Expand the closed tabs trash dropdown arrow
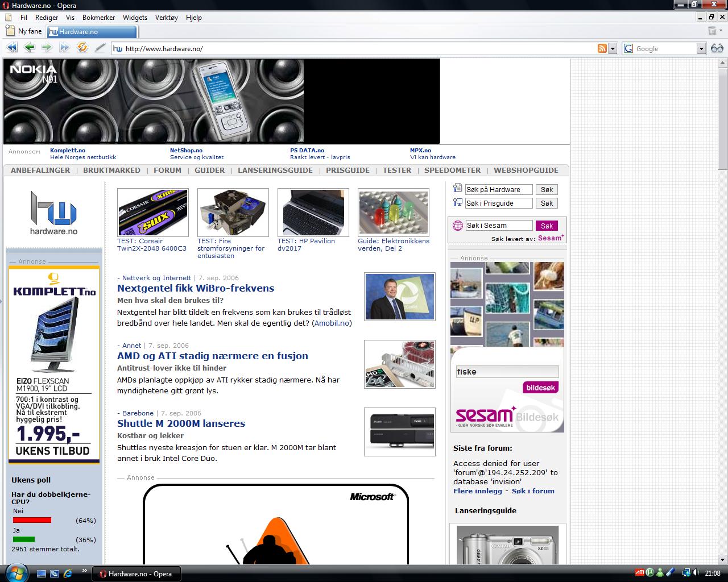Screen dimensions: 728x582 pos(720,31)
